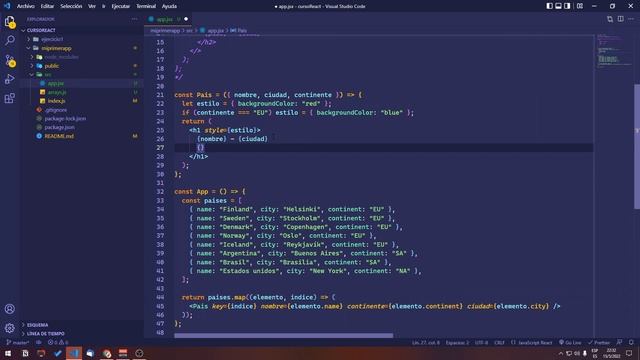Open the Ayuda menu
Viewport: 640px width, 360px height.
point(169,6)
